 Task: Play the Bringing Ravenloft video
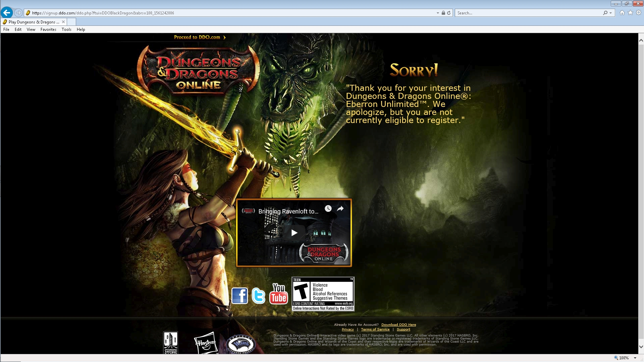tap(294, 233)
